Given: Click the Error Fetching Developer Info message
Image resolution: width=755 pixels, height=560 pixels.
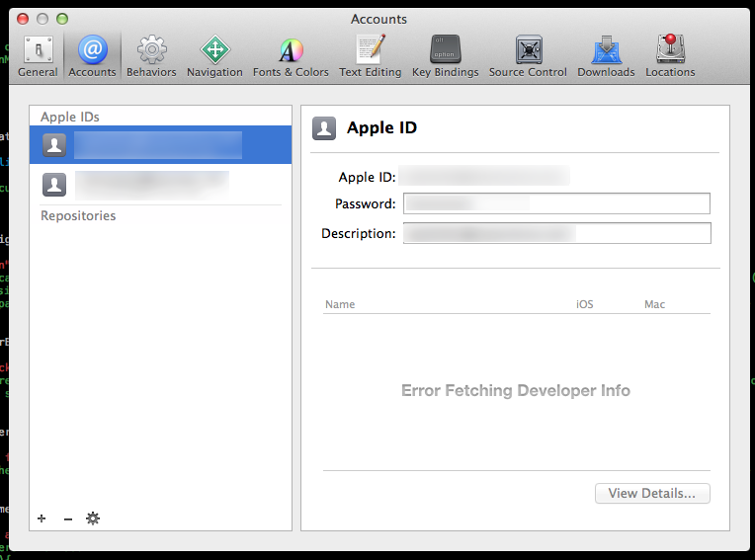Looking at the screenshot, I should (x=516, y=390).
